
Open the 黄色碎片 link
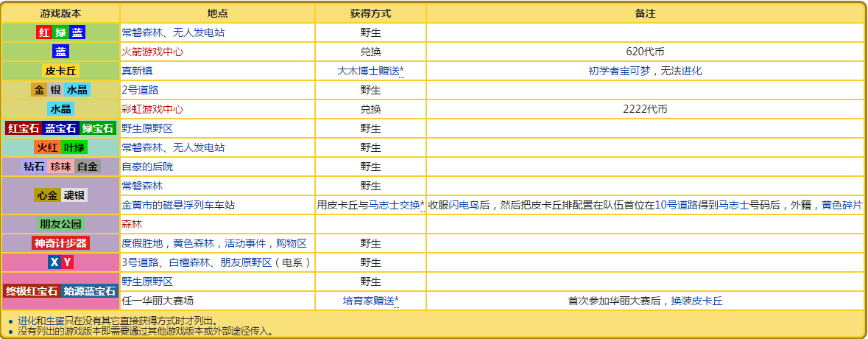[x=842, y=205]
